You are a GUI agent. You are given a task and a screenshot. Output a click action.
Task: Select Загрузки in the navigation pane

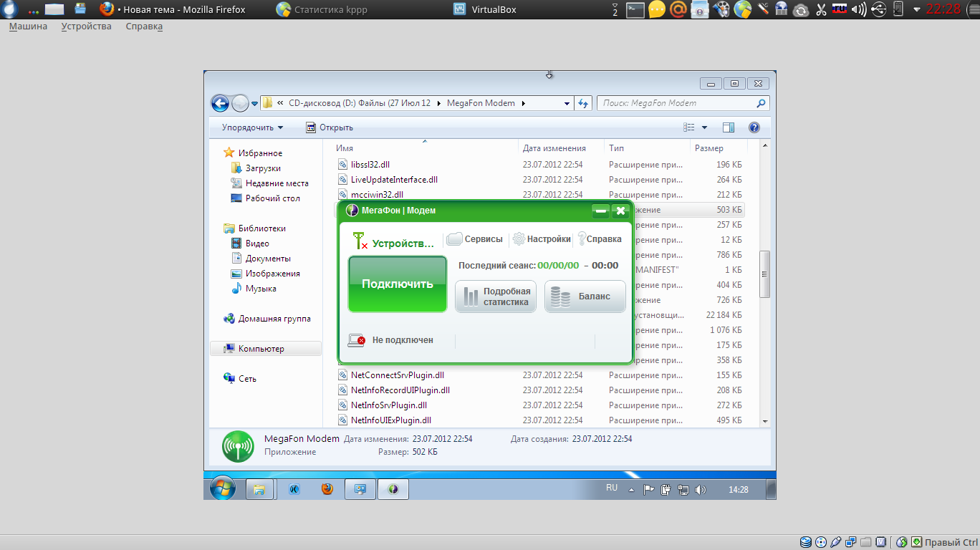tap(256, 168)
